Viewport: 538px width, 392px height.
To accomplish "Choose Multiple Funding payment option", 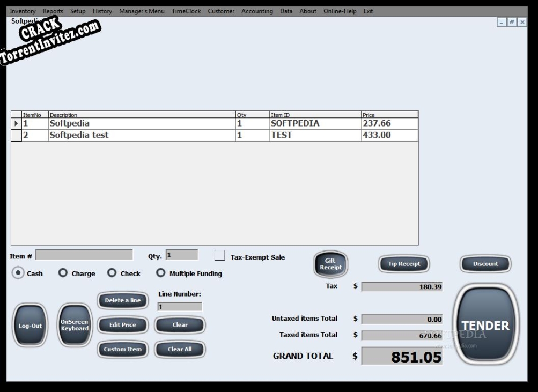I will coord(161,273).
